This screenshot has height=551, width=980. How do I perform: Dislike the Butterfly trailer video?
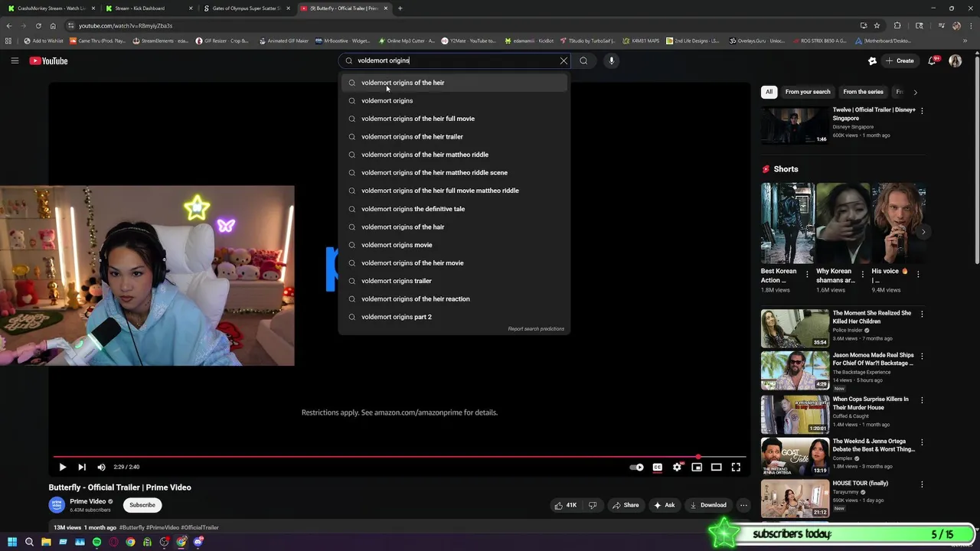pyautogui.click(x=592, y=505)
